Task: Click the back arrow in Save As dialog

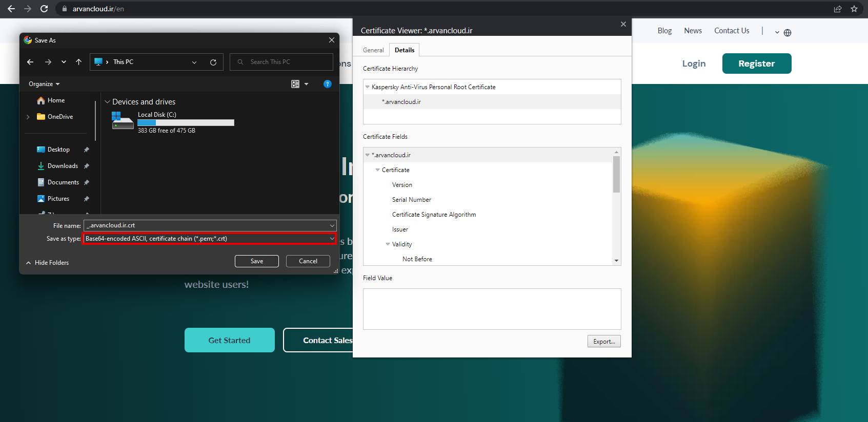Action: pos(30,62)
